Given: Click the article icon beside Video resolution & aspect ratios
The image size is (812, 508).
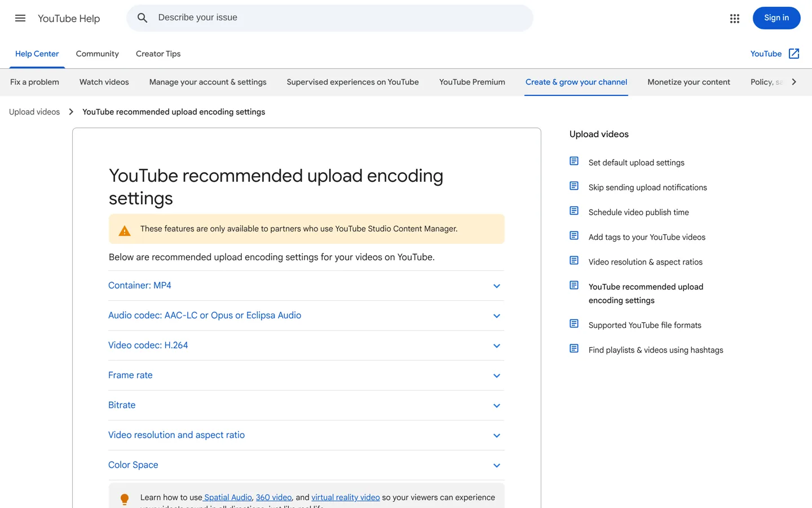Looking at the screenshot, I should 574,261.
